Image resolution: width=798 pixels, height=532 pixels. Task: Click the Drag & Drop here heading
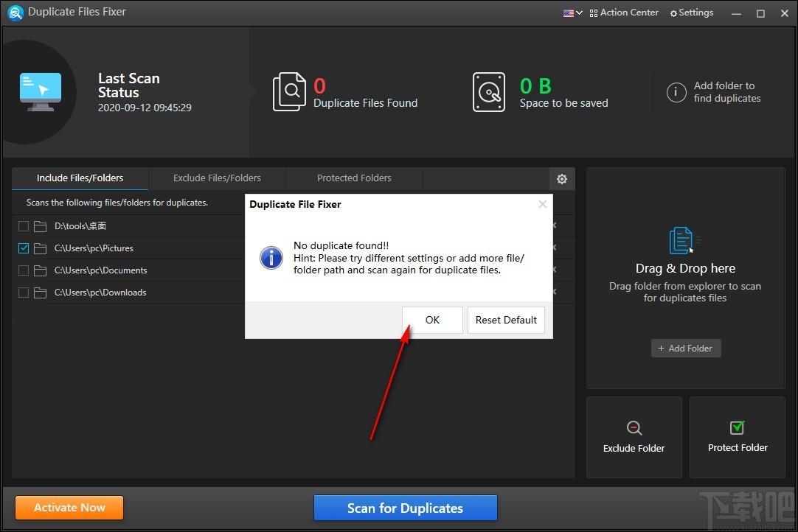pos(685,268)
